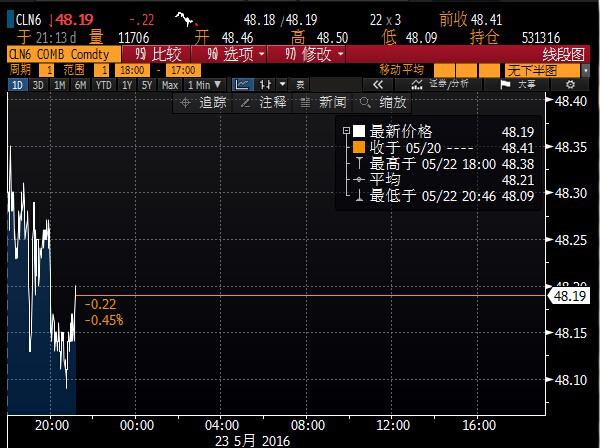Switch to the YTD time range
The width and height of the screenshot is (600, 448).
[101, 86]
